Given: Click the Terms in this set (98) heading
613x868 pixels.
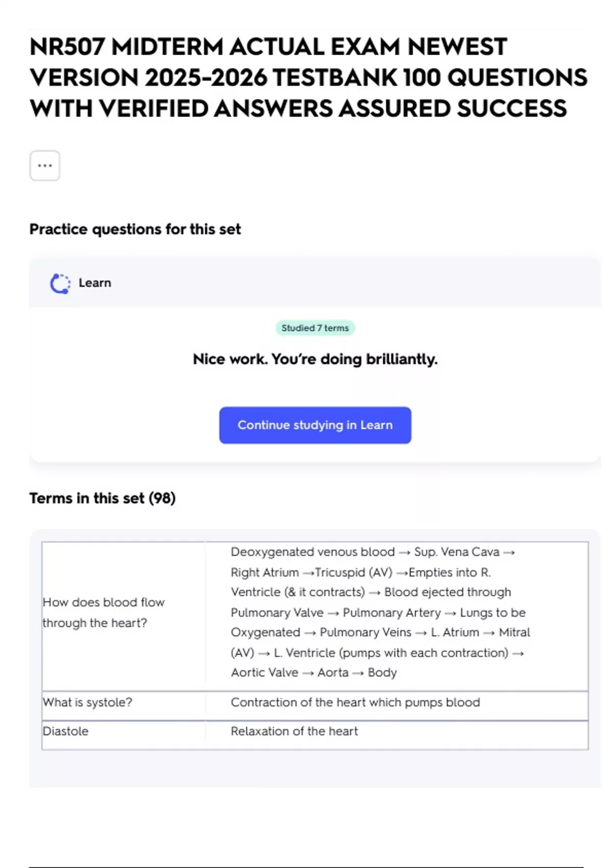Looking at the screenshot, I should click(102, 498).
